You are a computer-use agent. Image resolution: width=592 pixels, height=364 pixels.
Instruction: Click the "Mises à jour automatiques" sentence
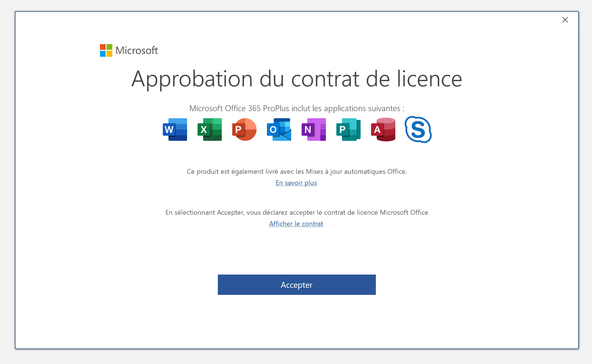297,172
